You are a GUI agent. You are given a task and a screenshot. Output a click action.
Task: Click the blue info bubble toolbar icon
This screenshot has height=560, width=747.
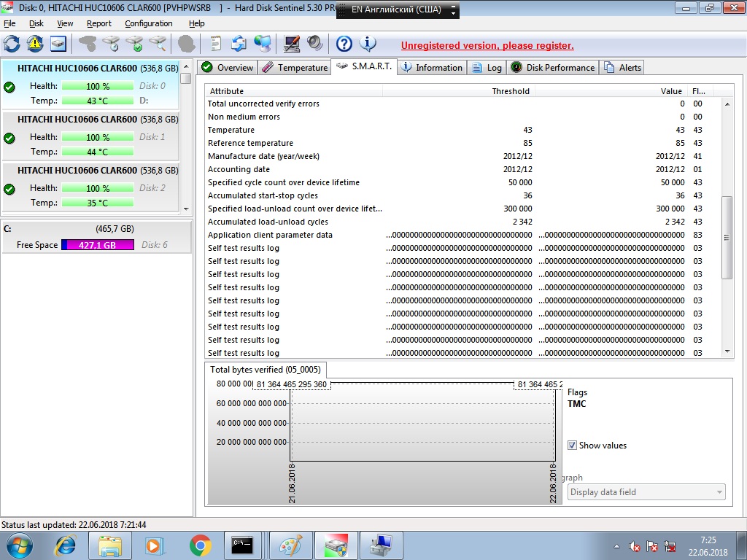point(368,44)
